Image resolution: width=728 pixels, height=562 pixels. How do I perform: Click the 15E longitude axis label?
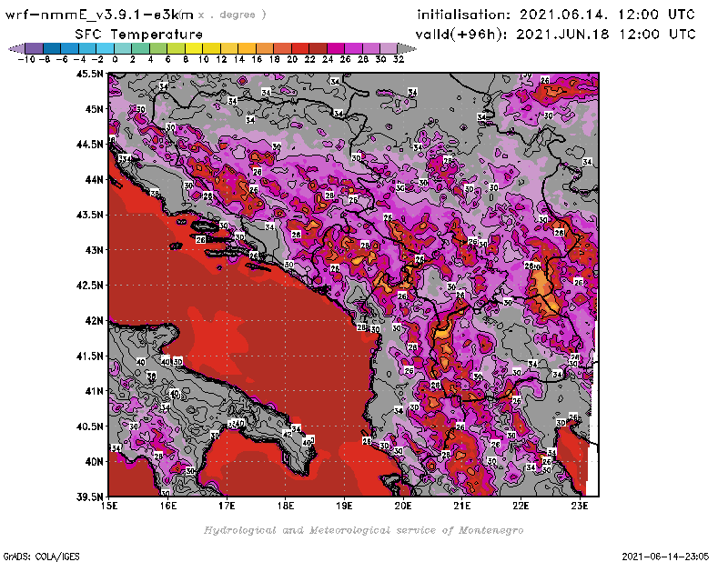pos(109,507)
